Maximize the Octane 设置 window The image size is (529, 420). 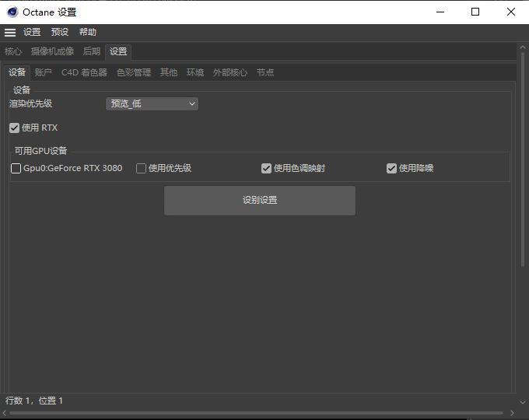pyautogui.click(x=475, y=12)
